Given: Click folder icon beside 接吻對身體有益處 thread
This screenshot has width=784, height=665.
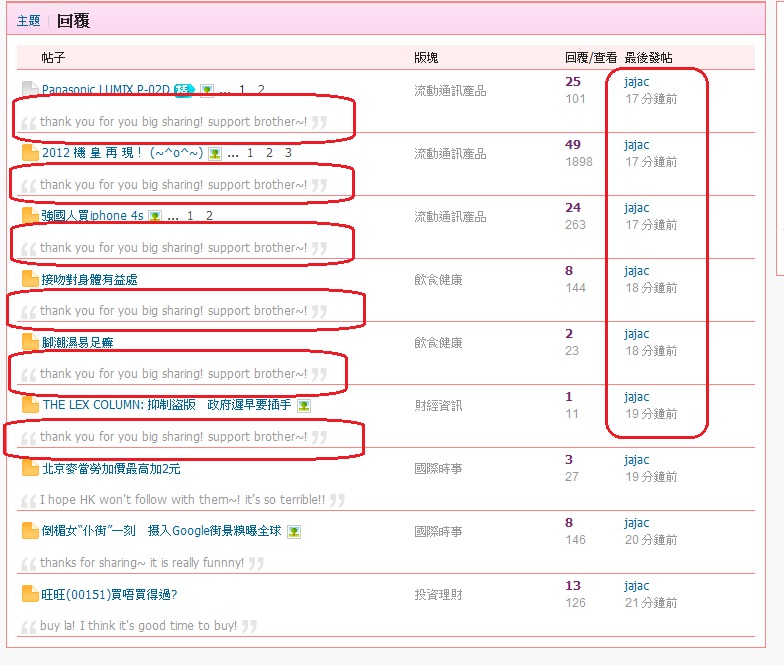Looking at the screenshot, I should pos(29,279).
